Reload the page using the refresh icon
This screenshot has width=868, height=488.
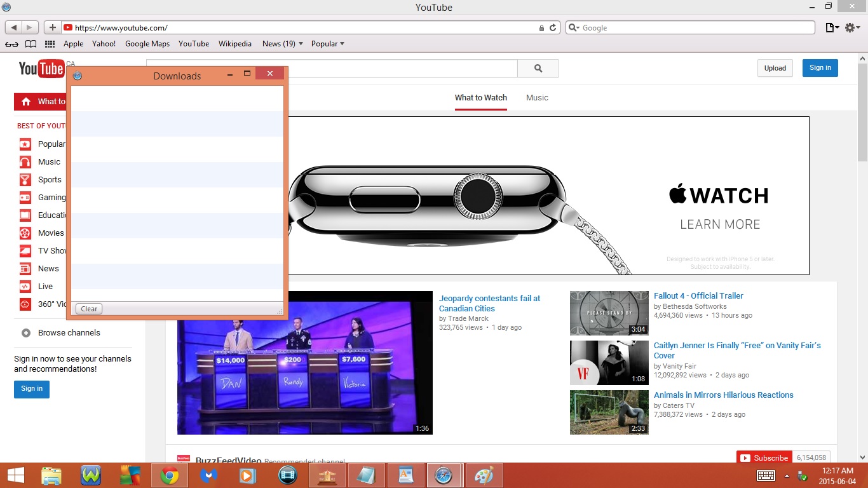pyautogui.click(x=553, y=28)
